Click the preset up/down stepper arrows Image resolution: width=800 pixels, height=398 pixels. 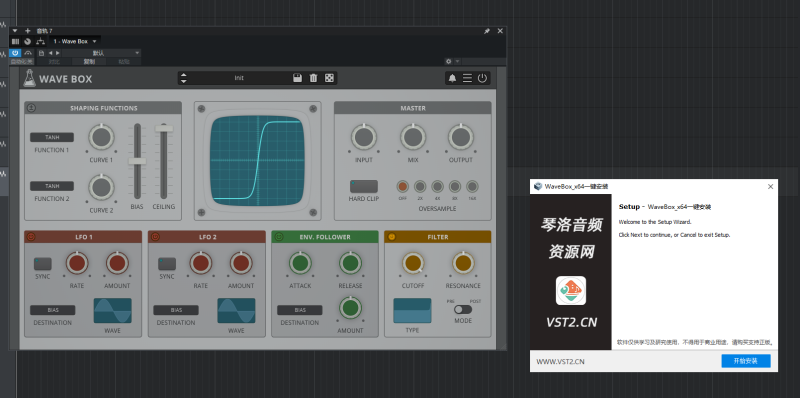tap(184, 78)
